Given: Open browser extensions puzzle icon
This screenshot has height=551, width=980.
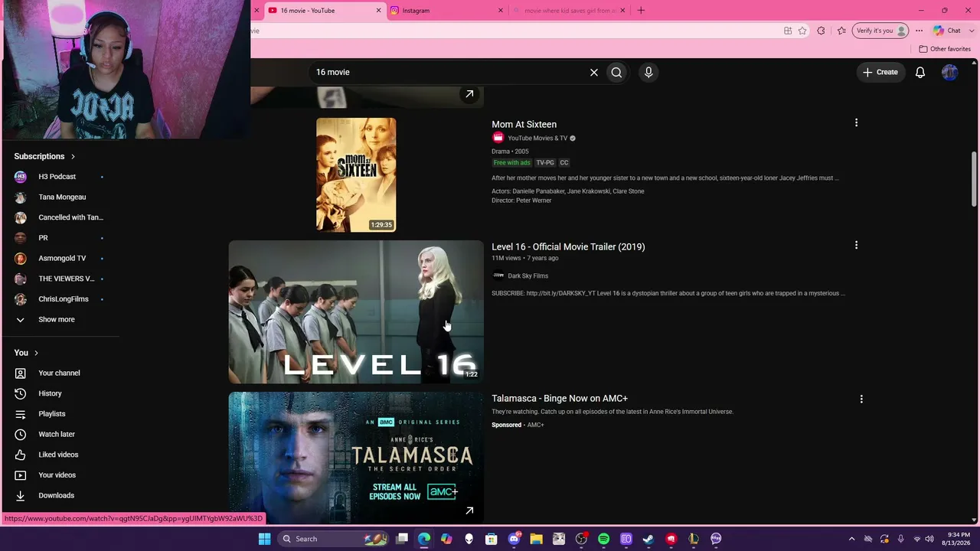Looking at the screenshot, I should [x=821, y=31].
